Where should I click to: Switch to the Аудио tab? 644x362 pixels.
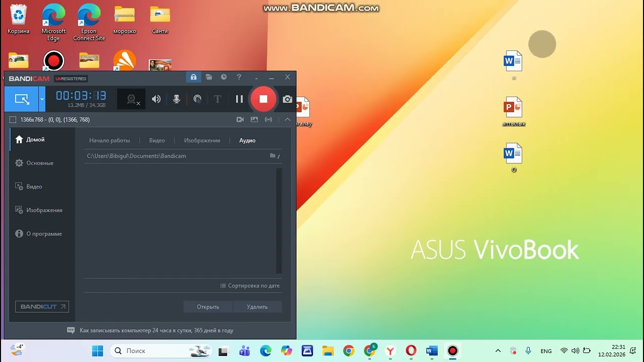pyautogui.click(x=248, y=140)
